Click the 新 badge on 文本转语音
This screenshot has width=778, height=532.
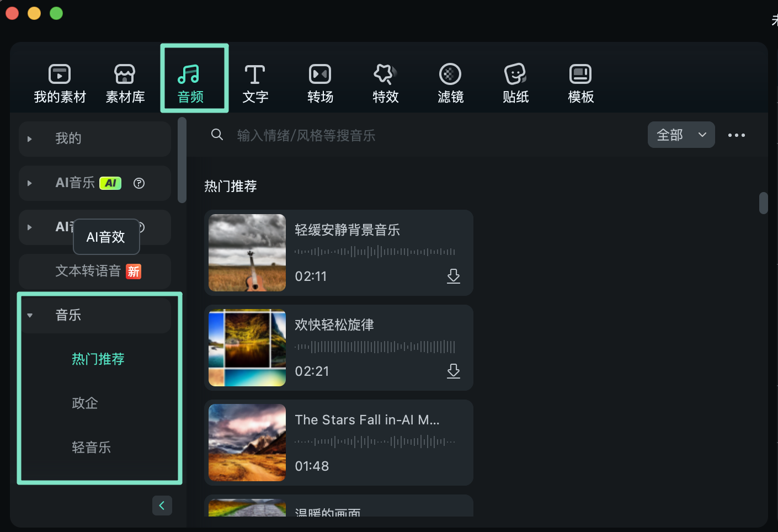[134, 272]
